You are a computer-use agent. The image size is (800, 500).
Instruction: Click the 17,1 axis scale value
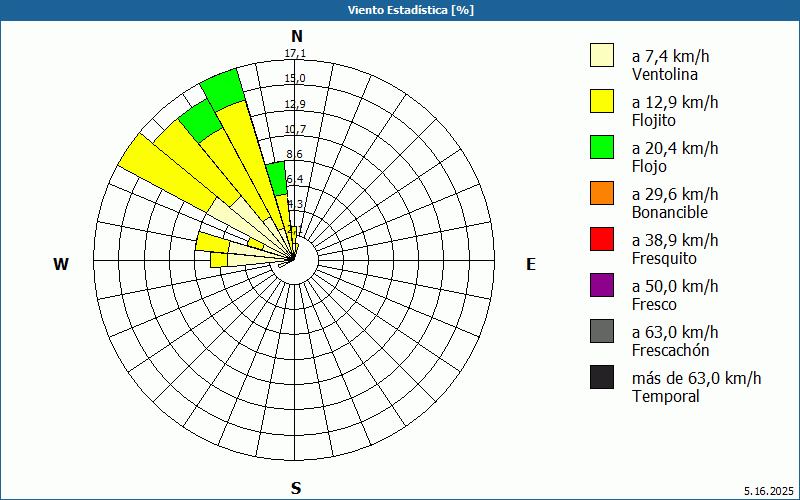coord(295,54)
